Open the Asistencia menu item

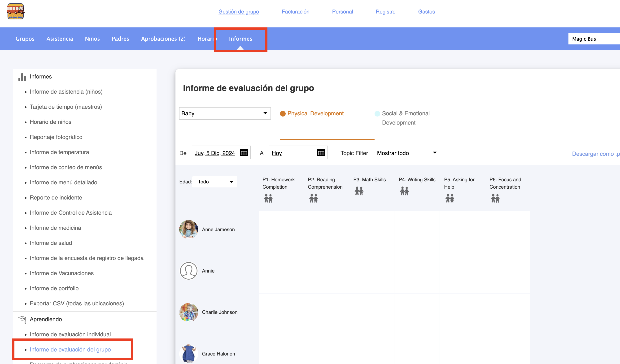[60, 39]
